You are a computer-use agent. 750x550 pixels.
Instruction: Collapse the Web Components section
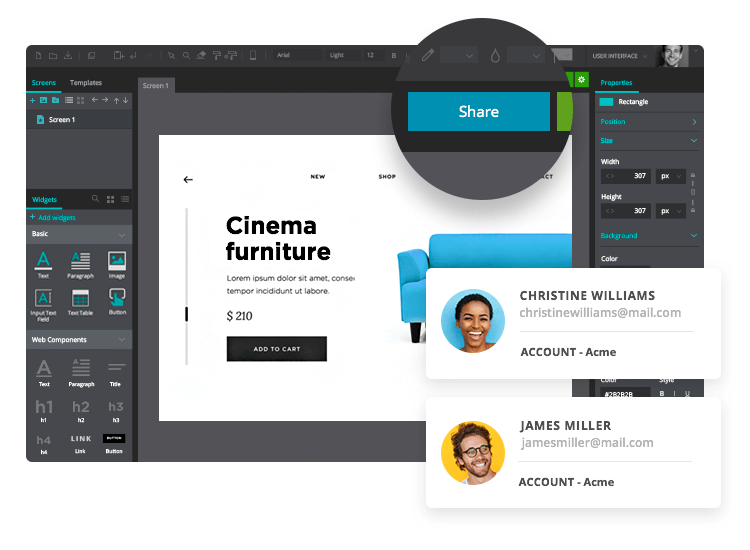(x=122, y=340)
